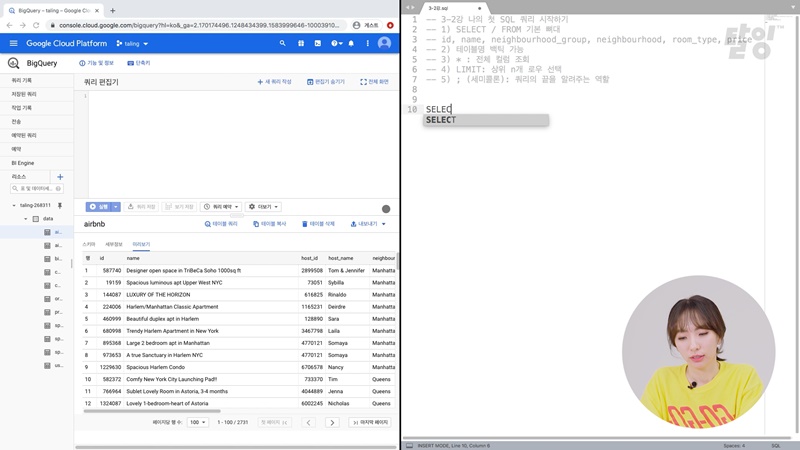Click the browser reload button
800x450 pixels.
coord(36,25)
